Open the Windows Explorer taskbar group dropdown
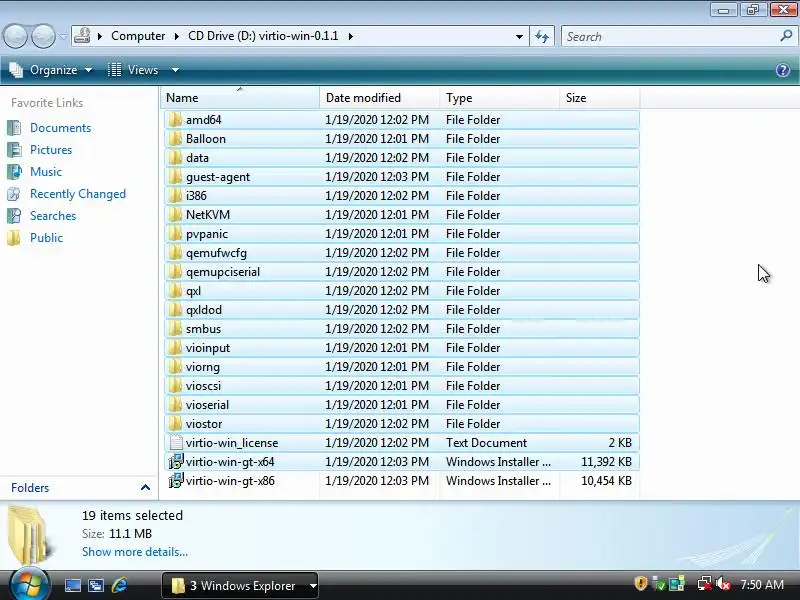The width and height of the screenshot is (800, 600). coord(313,586)
